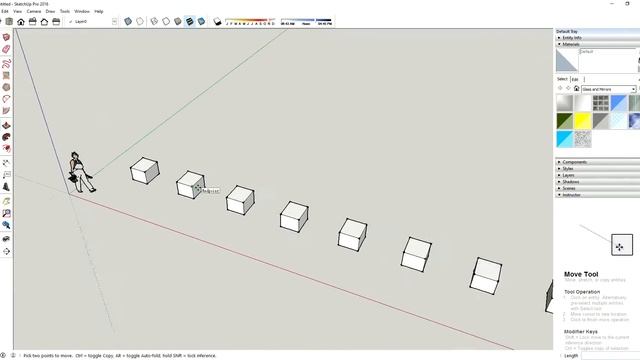Select the Eraser tool

tap(6, 49)
